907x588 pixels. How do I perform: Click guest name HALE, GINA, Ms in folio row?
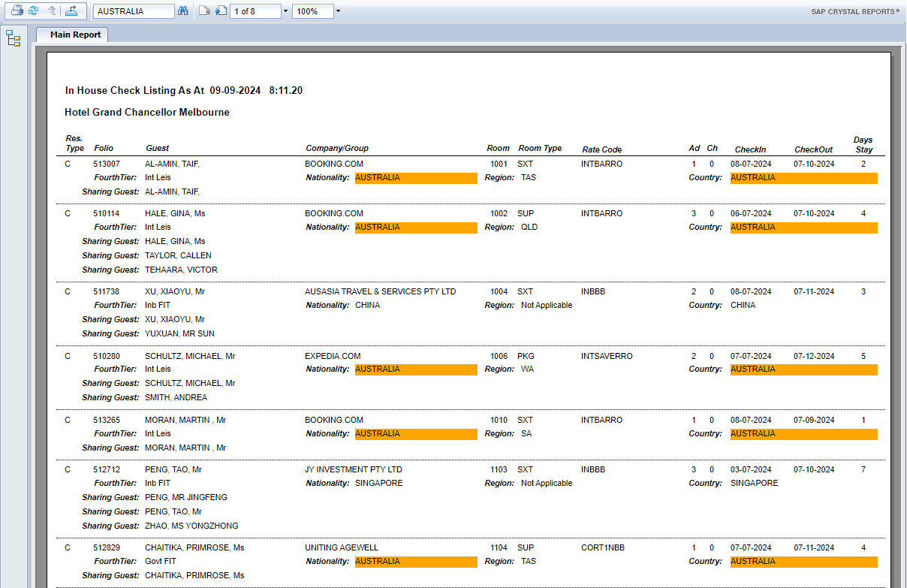(x=175, y=213)
